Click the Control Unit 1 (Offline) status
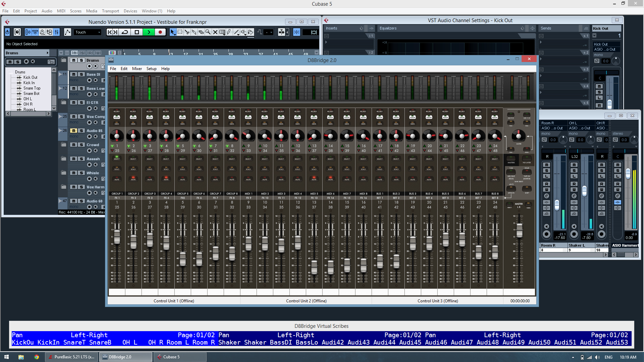The image size is (644, 362). (x=174, y=301)
